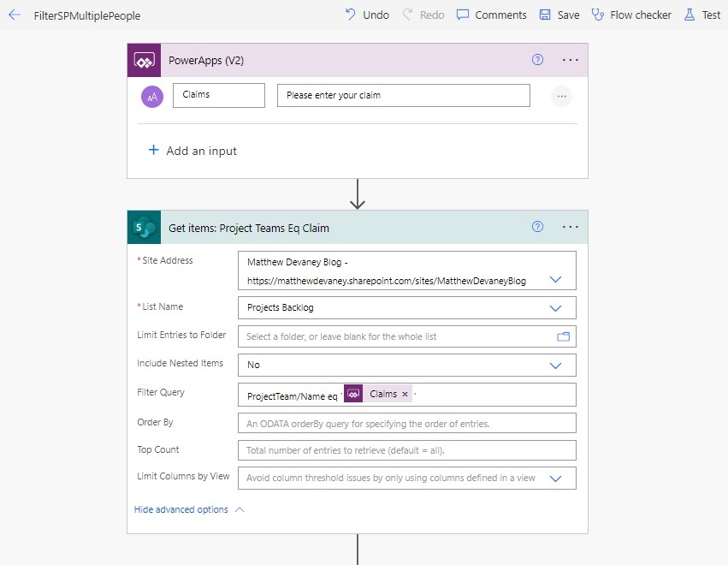Expand the Include Nested Items dropdown
The image size is (728, 565).
coord(555,366)
